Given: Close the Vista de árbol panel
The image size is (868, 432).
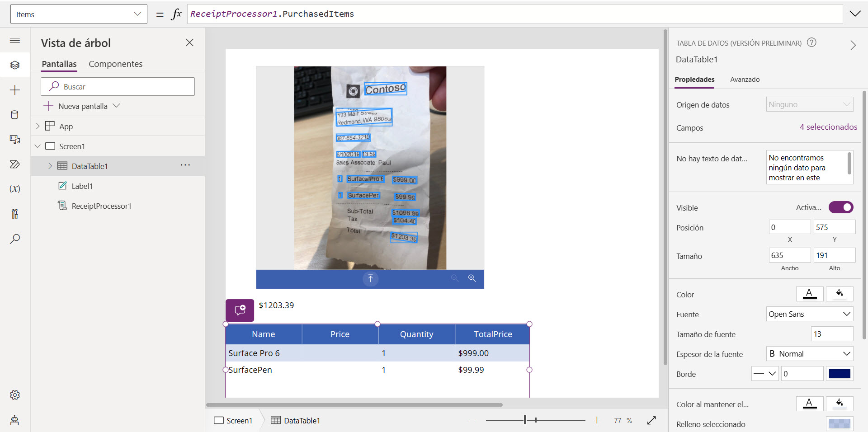Looking at the screenshot, I should [x=189, y=42].
